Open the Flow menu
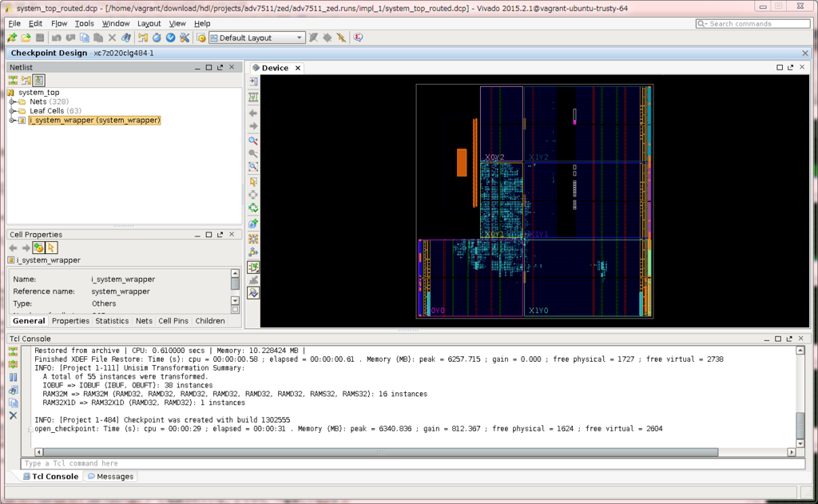Image resolution: width=818 pixels, height=504 pixels. click(59, 24)
